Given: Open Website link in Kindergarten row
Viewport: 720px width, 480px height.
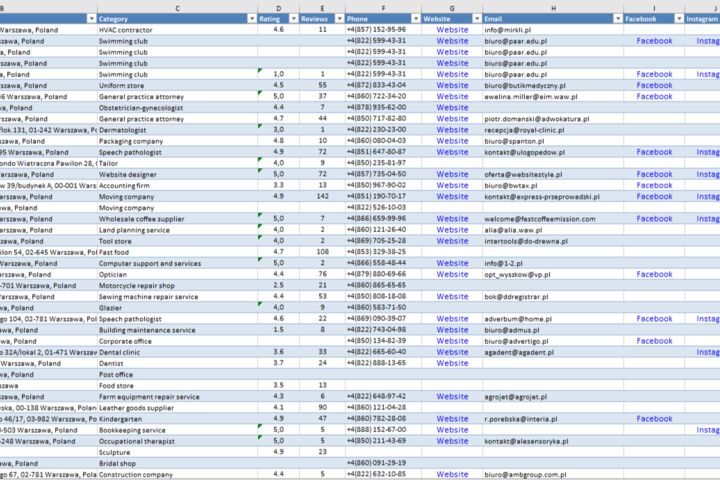Looking at the screenshot, I should coord(452,419).
